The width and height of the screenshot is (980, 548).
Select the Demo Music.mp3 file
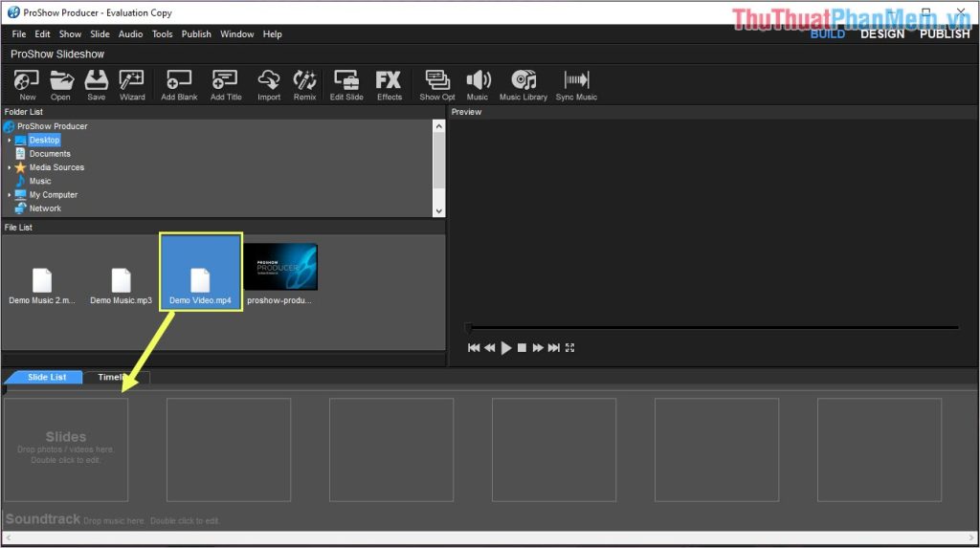point(121,286)
